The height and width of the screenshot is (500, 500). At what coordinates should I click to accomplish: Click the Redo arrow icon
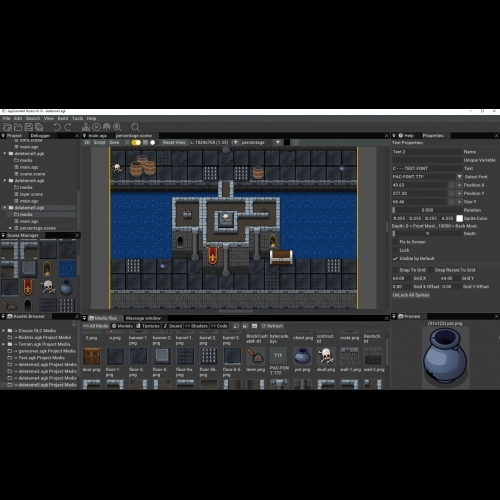(68, 127)
